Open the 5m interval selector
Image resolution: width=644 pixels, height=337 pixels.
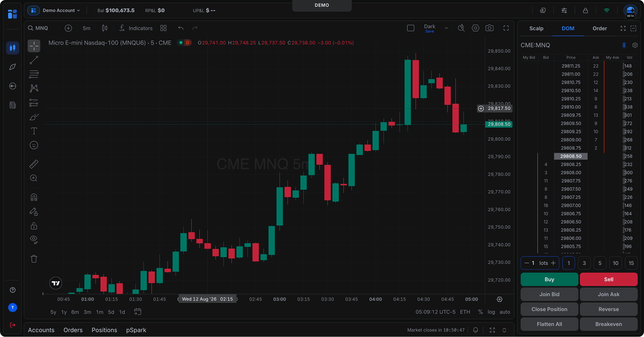pos(86,28)
